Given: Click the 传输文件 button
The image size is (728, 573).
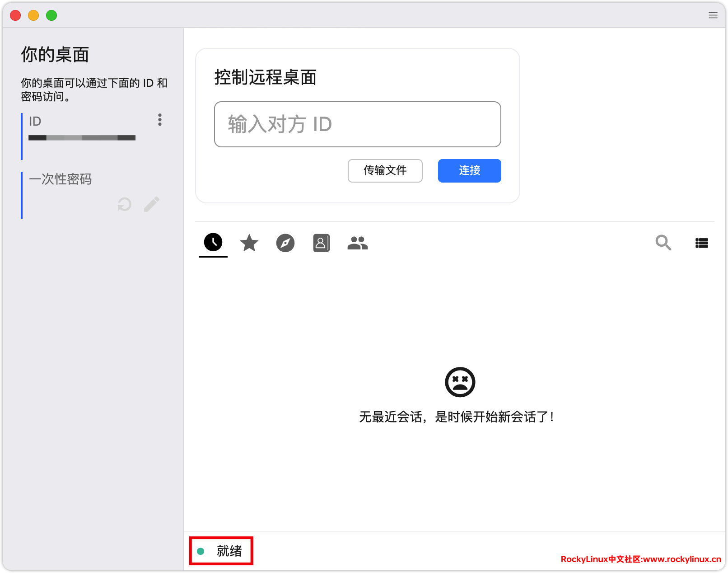Looking at the screenshot, I should click(x=385, y=171).
